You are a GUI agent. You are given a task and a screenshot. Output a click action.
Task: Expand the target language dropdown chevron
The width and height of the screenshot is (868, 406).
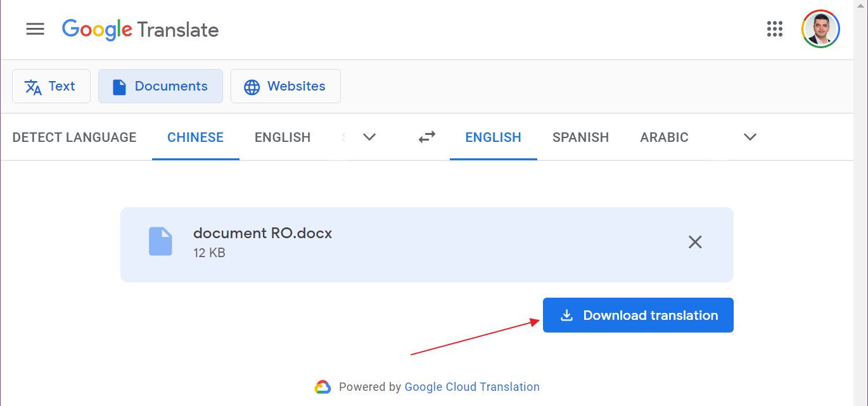(749, 137)
